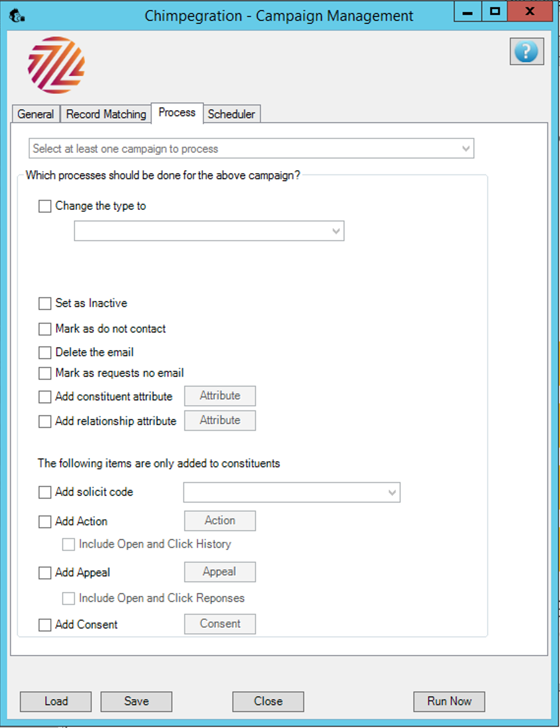Tick the Set as Inactive checkbox
560x728 pixels.
(45, 303)
